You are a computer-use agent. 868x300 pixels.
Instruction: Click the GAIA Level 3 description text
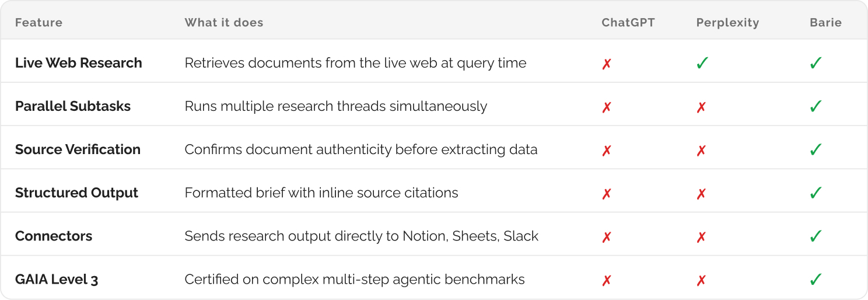pyautogui.click(x=355, y=280)
